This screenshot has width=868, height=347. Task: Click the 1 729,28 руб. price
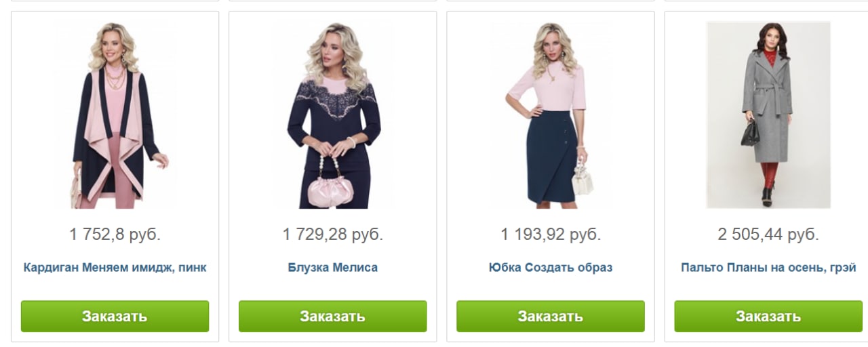[x=333, y=235]
